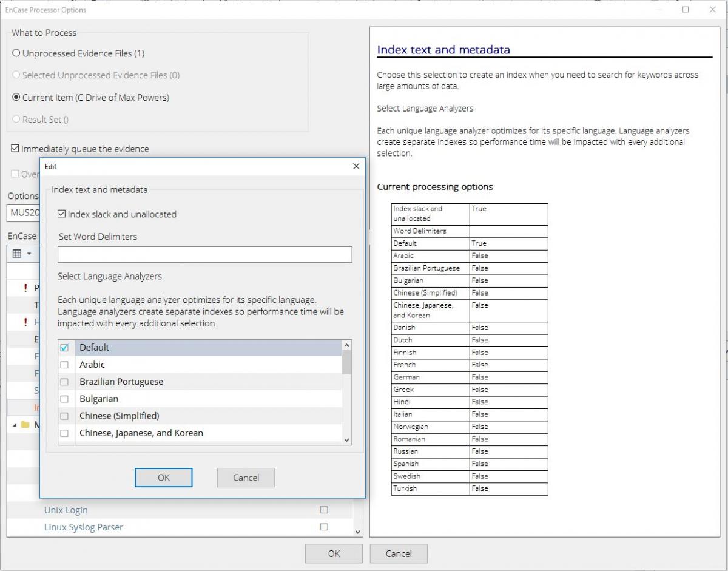
Task: Open the Unix Login option
Action: click(x=66, y=510)
